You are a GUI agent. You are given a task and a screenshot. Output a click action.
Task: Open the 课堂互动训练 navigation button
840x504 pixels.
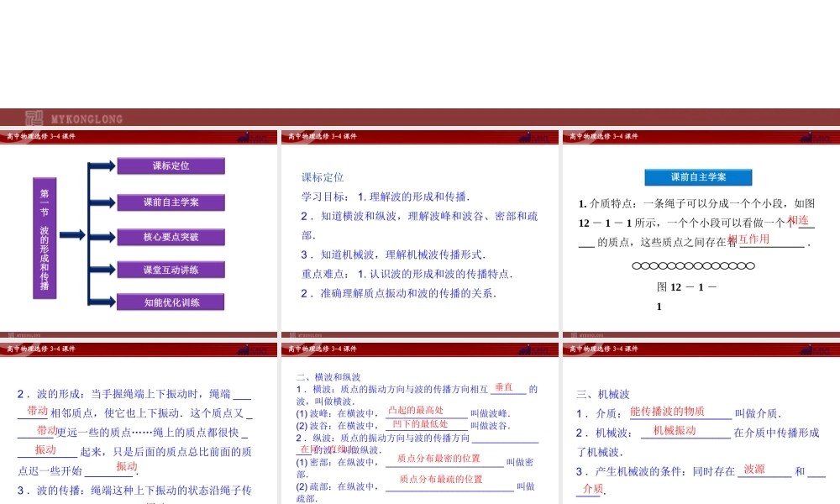pyautogui.click(x=173, y=269)
